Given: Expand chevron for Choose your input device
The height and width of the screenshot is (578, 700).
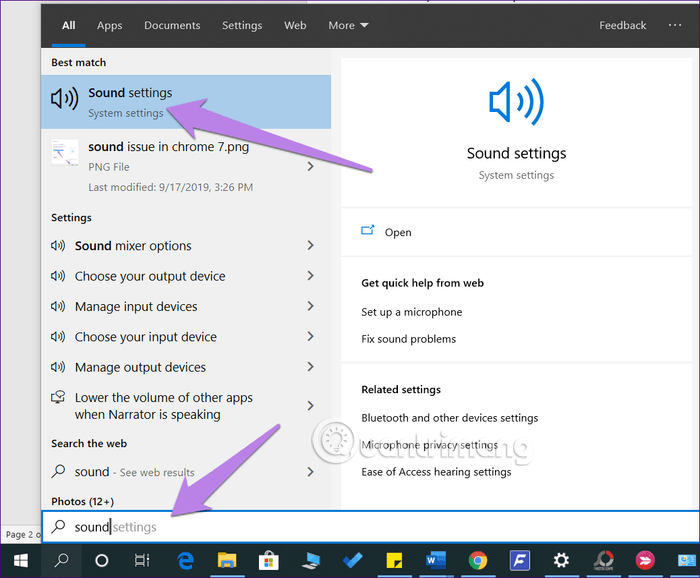Looking at the screenshot, I should pyautogui.click(x=311, y=336).
